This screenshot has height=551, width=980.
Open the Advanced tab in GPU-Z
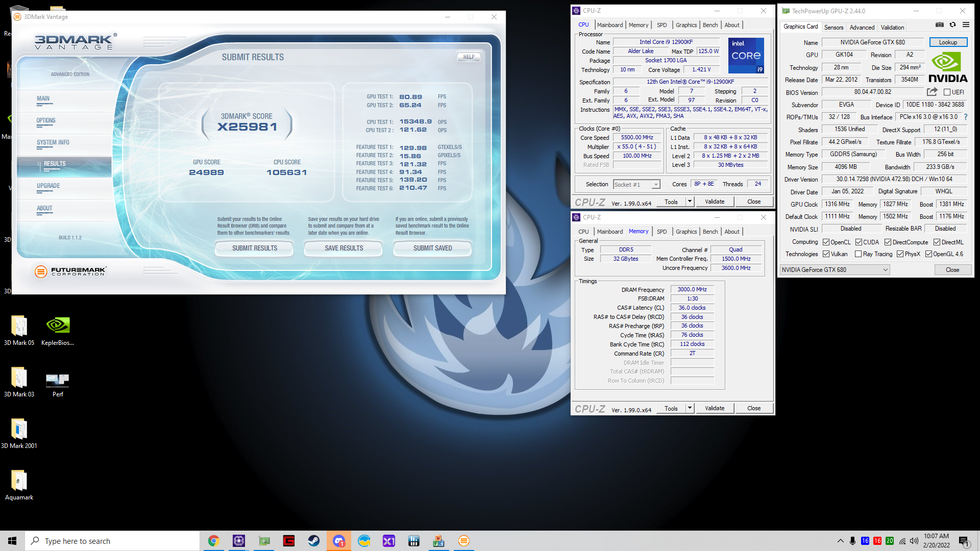pos(862,28)
